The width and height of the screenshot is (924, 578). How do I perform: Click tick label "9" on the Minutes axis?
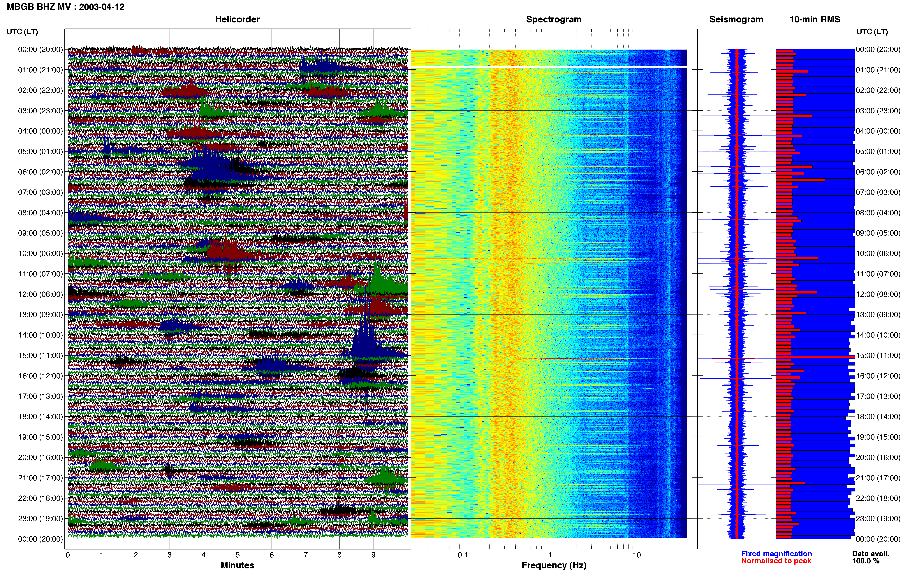[374, 555]
